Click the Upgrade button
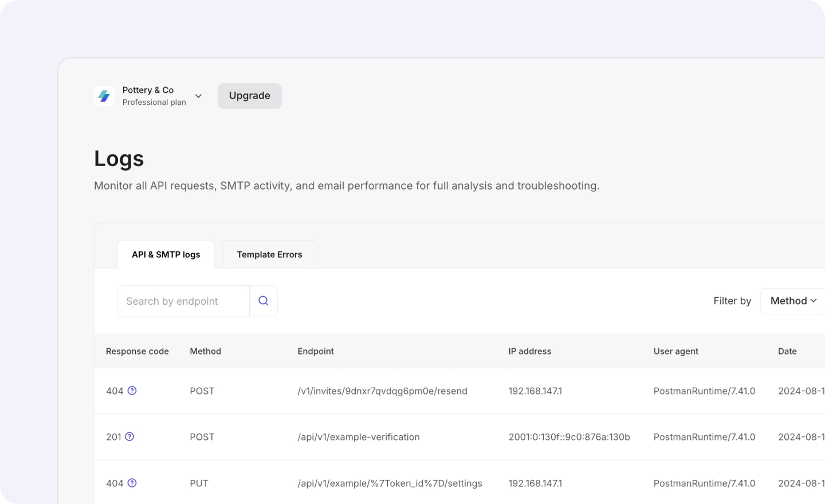The image size is (825, 504). (249, 96)
